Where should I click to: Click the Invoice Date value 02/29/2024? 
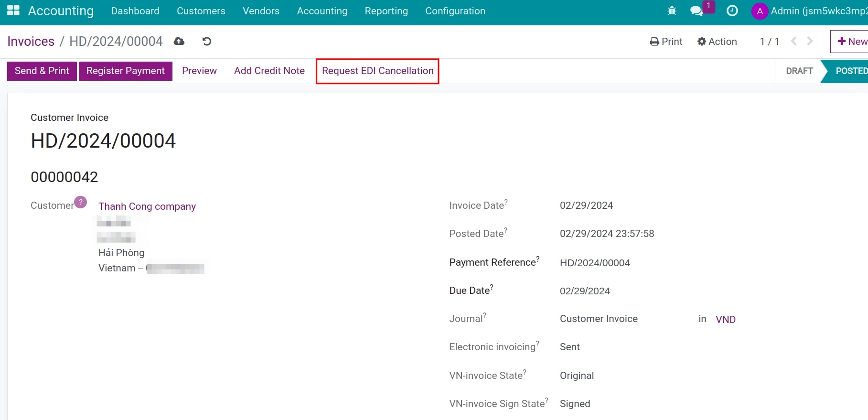click(587, 205)
